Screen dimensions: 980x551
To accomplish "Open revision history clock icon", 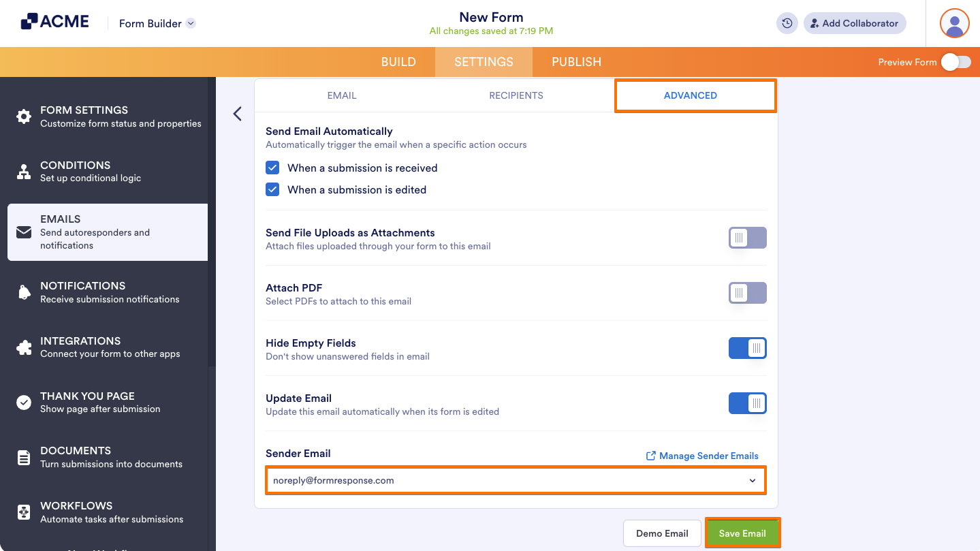I will click(787, 23).
